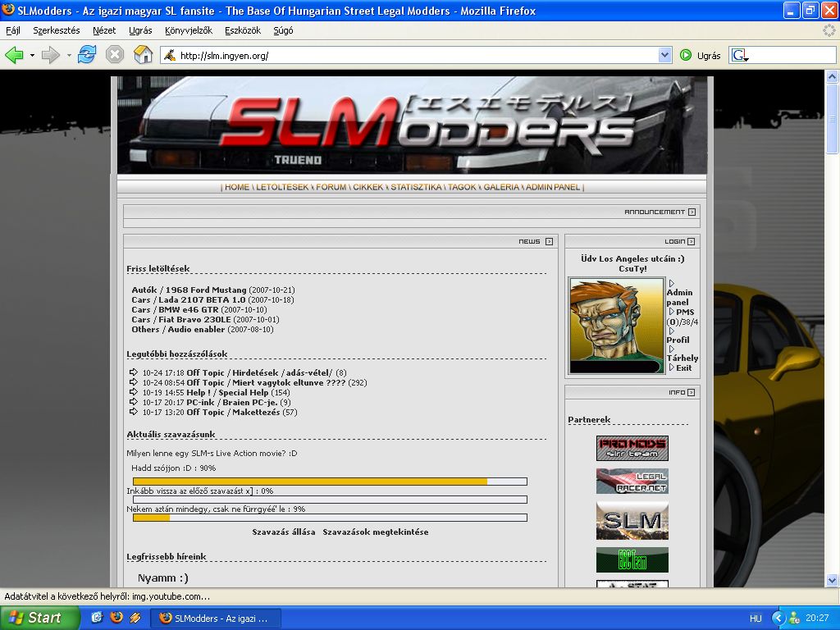840x630 pixels.
Task: Open the SLM partner banner
Action: tap(632, 520)
